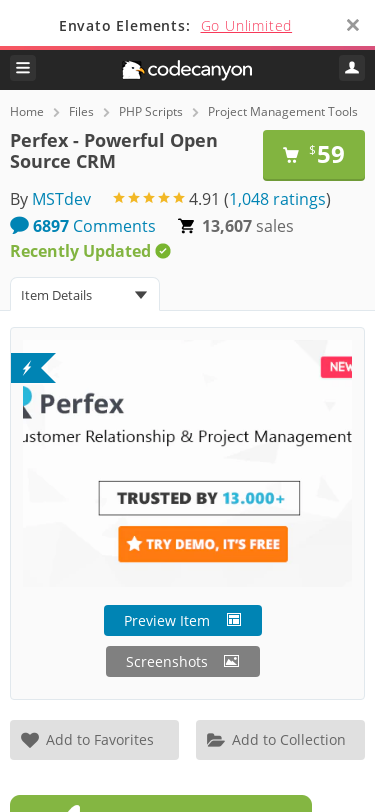Screen dimensions: 375x812
Task: Click the heart Add to Favorites button
Action: (x=94, y=740)
